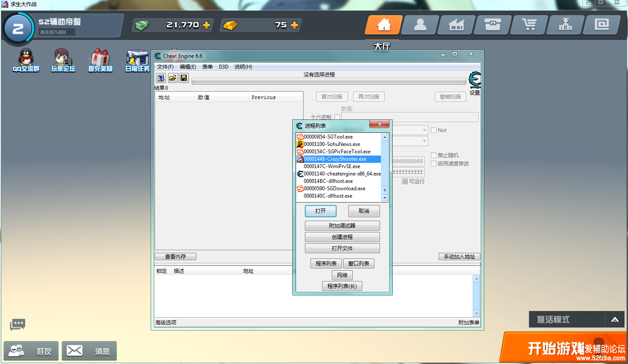Click the 程序列表(长) long list button
The width and height of the screenshot is (628, 364).
(342, 286)
